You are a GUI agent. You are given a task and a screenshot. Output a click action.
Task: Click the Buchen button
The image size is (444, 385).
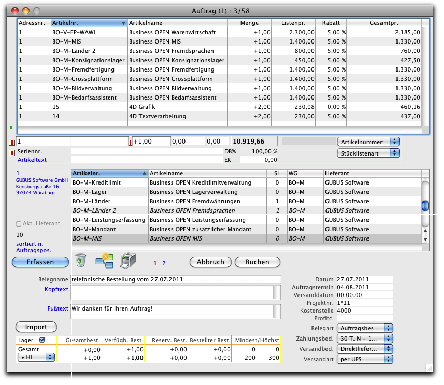[257, 262]
